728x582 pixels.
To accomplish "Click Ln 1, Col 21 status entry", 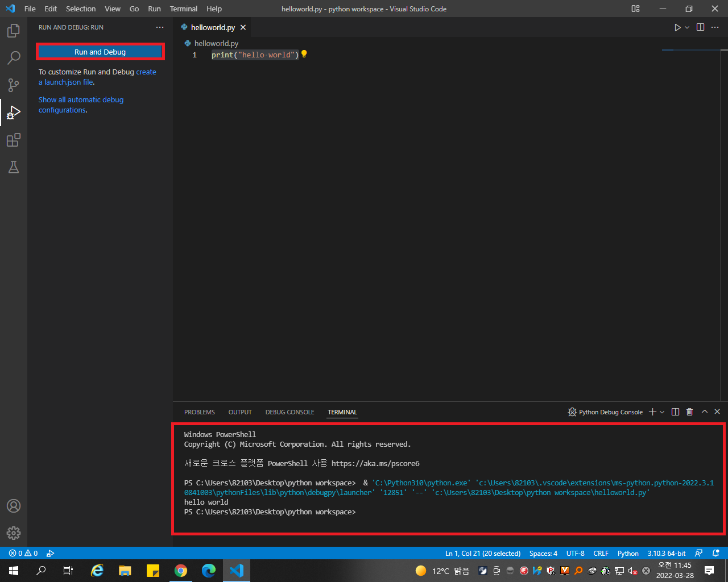I will click(x=483, y=553).
